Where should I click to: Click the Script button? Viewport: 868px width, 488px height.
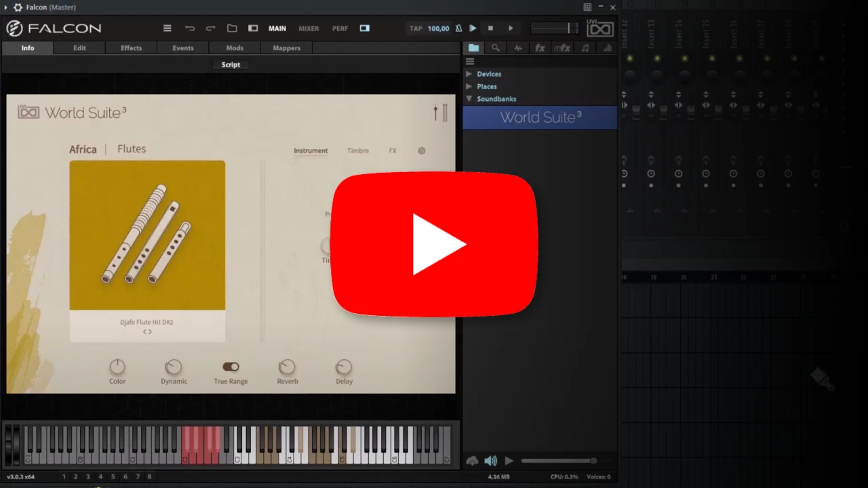[x=231, y=64]
